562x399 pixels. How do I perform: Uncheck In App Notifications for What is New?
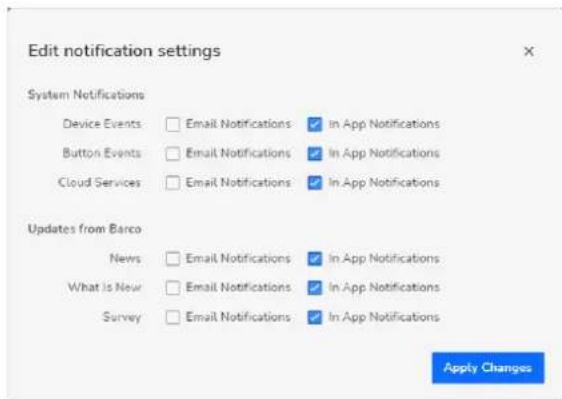(x=315, y=288)
